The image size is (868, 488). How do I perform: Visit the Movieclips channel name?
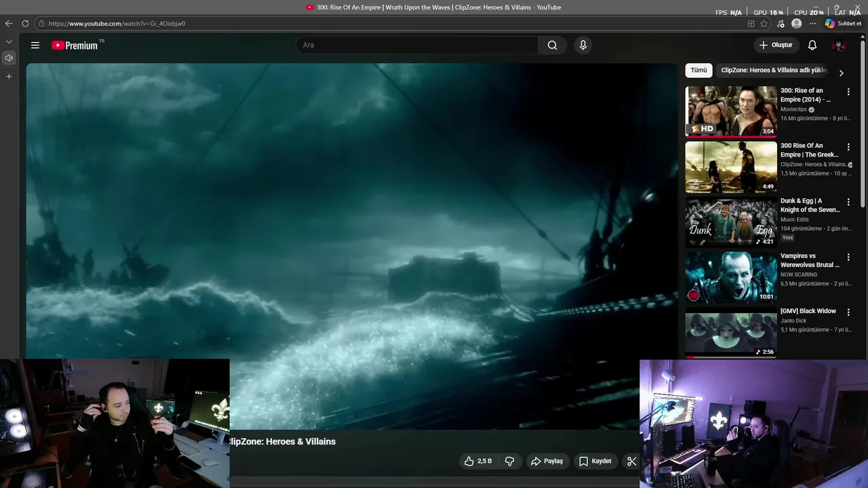point(793,109)
